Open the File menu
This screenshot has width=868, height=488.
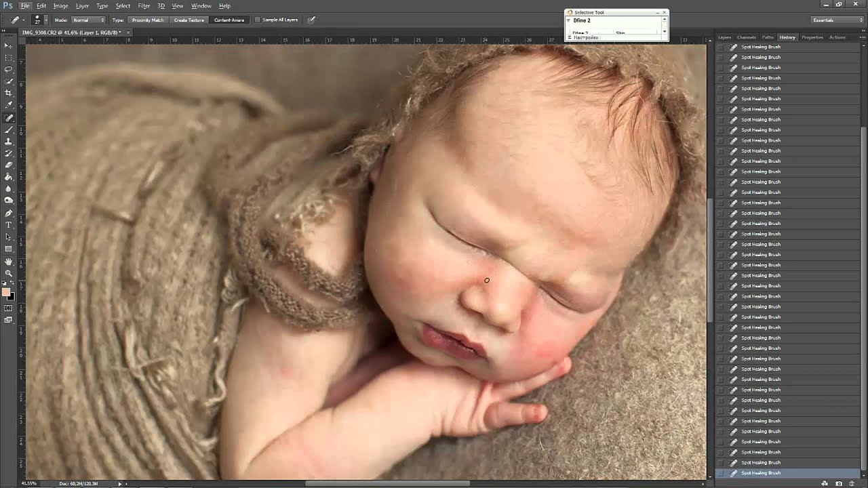25,5
